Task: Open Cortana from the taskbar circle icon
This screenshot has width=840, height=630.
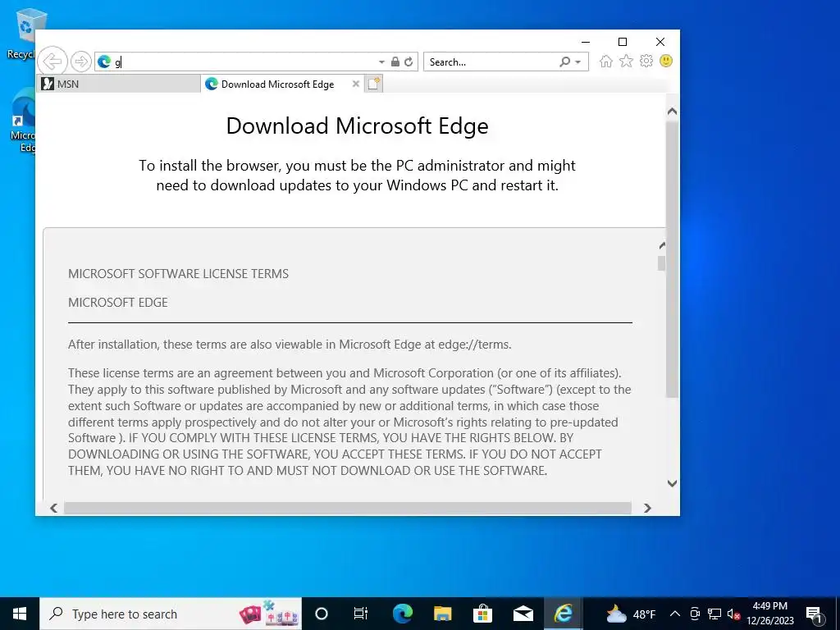Action: 322,614
